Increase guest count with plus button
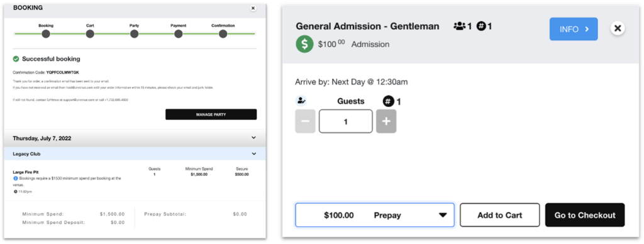644x244 pixels. (386, 121)
